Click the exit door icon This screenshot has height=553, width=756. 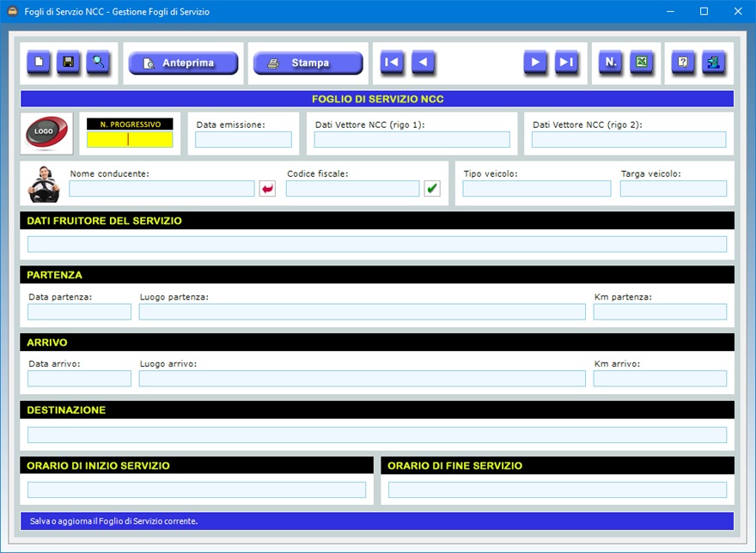coord(713,63)
